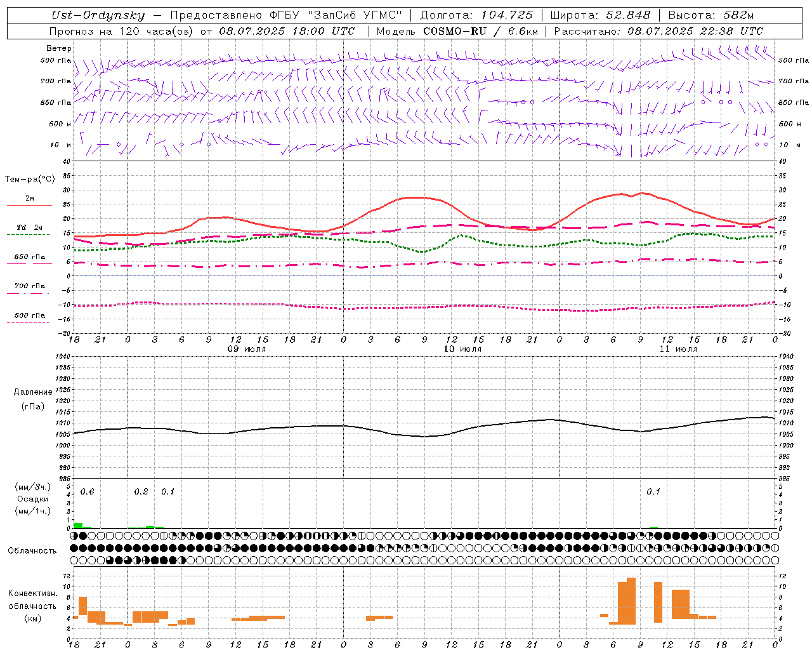Click the Ветер panel label
This screenshot has width=812, height=650.
coord(59,48)
